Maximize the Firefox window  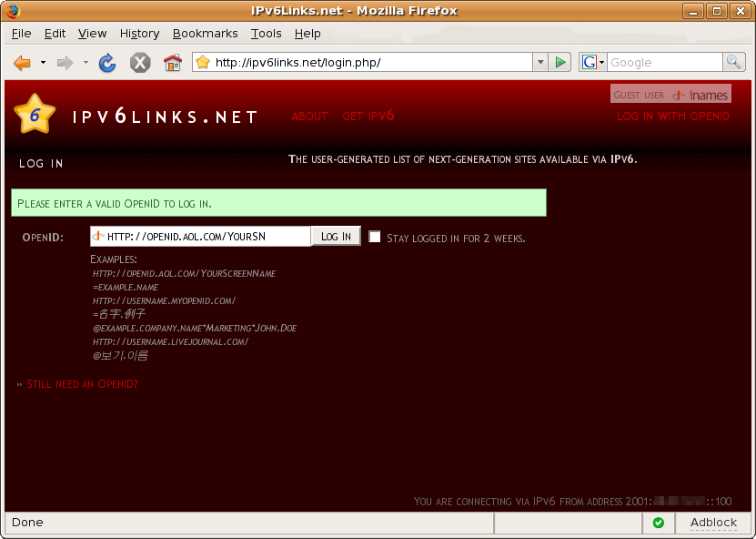pos(717,11)
